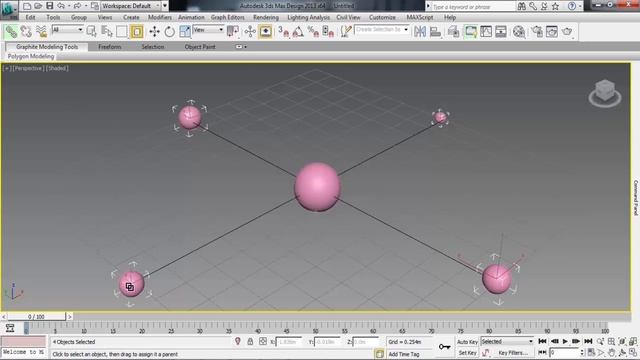Toggle 3D Snaps

point(283,31)
